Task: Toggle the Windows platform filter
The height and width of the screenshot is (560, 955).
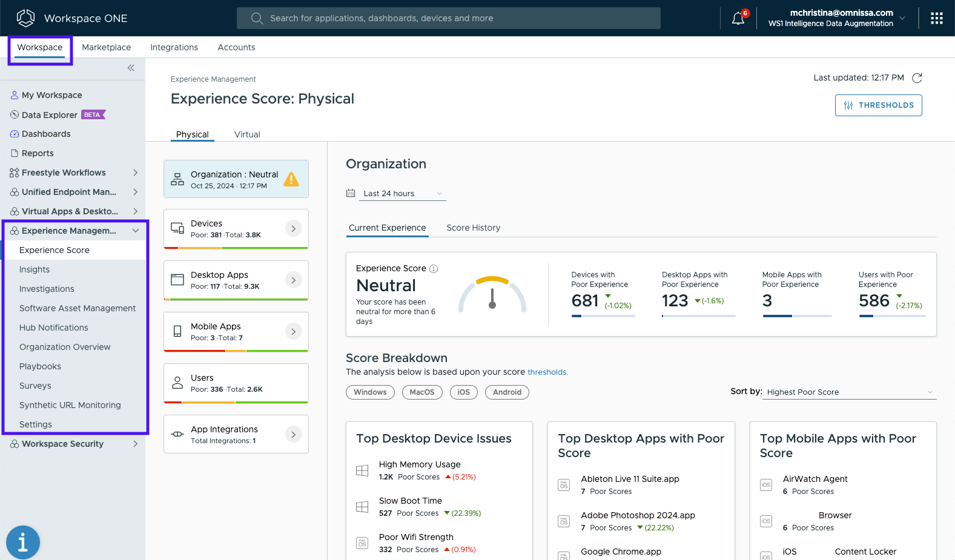Action: coord(370,392)
